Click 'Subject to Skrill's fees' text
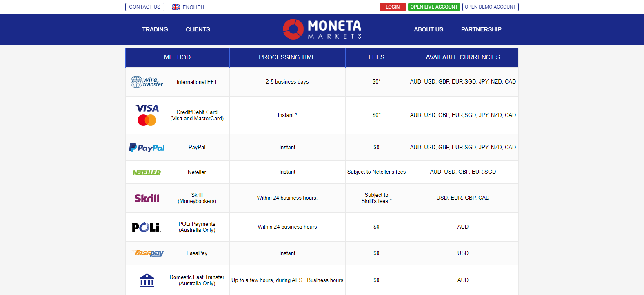Image resolution: width=644 pixels, height=295 pixels. pos(376,198)
